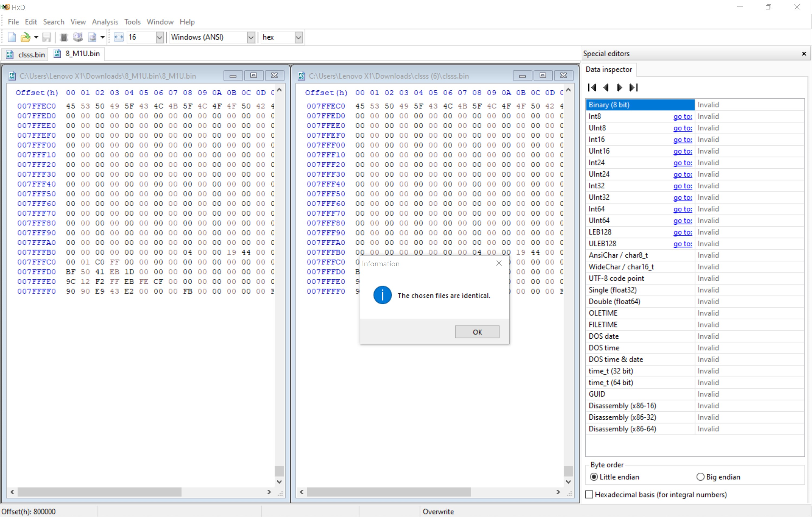Click the Open file toolbar icon
Image resolution: width=812 pixels, height=517 pixels.
pyautogui.click(x=25, y=37)
